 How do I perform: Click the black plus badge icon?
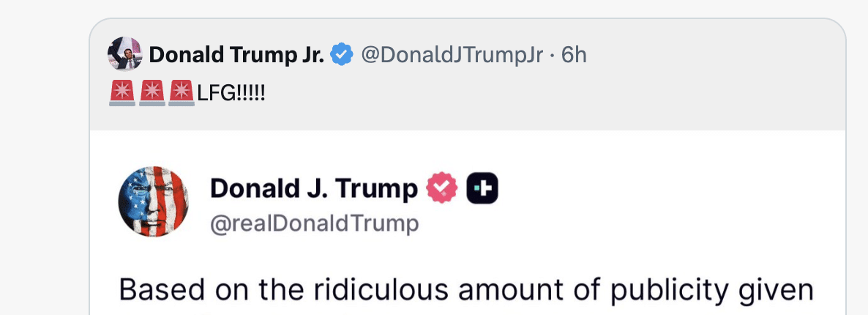482,188
